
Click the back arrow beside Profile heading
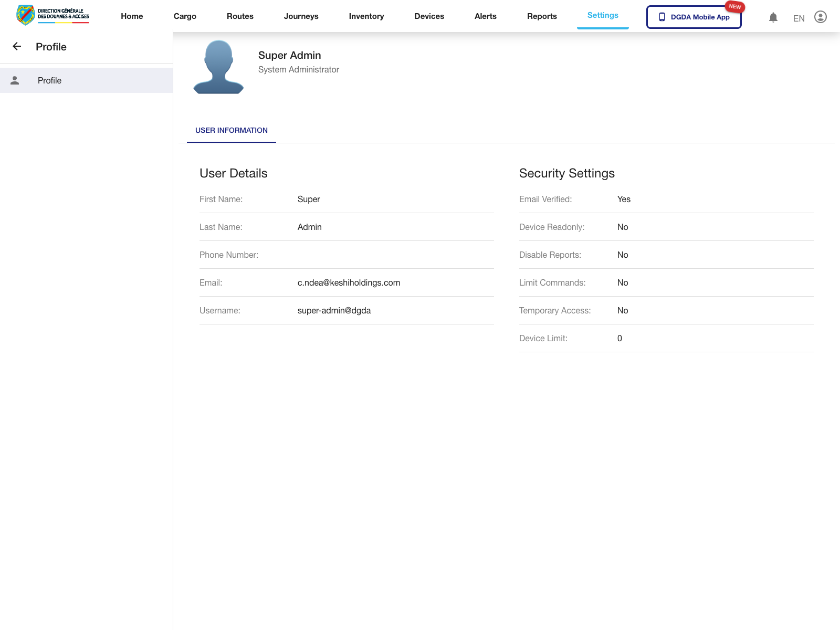pos(17,46)
